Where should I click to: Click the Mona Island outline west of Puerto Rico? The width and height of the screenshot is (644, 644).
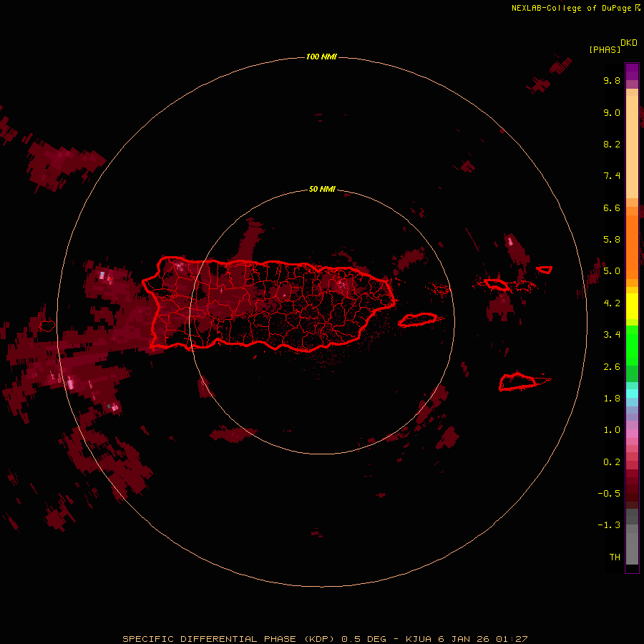(47, 326)
